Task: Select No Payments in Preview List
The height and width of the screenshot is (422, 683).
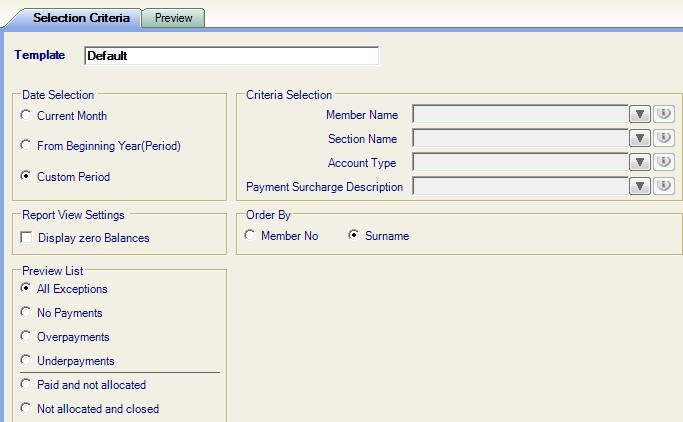Action: click(x=26, y=312)
